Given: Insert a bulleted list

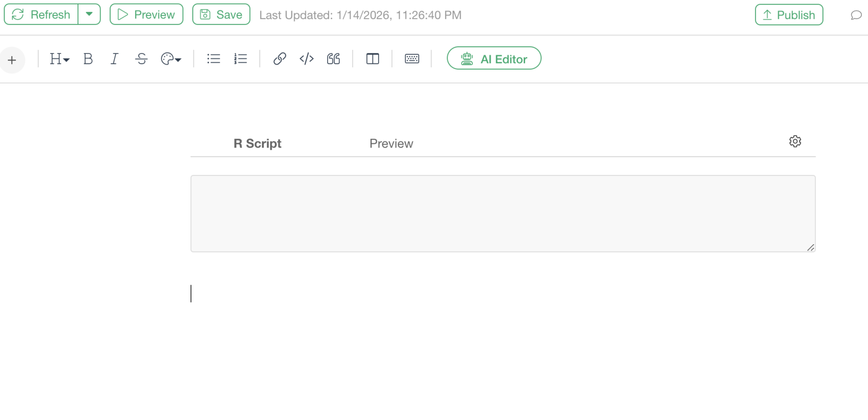Looking at the screenshot, I should (x=213, y=59).
